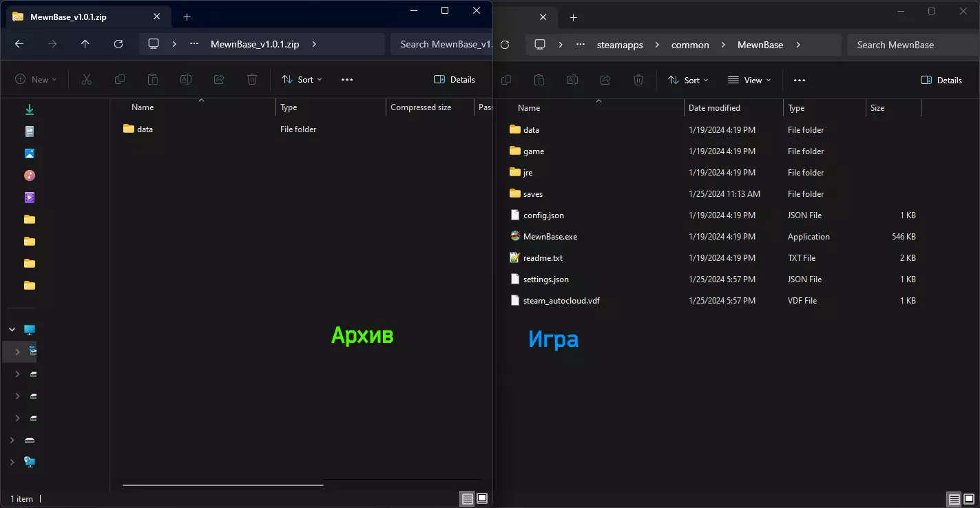Click the New button in the archive window
This screenshot has height=508, width=980.
click(36, 80)
